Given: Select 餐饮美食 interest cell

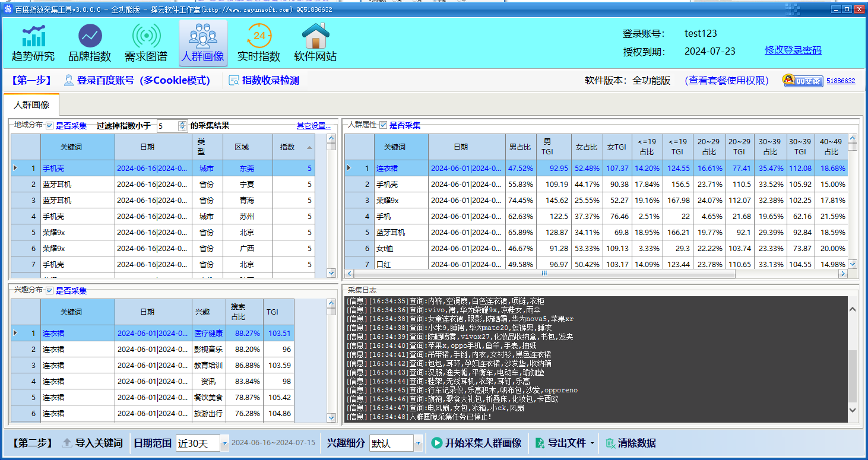Looking at the screenshot, I should coord(209,398).
